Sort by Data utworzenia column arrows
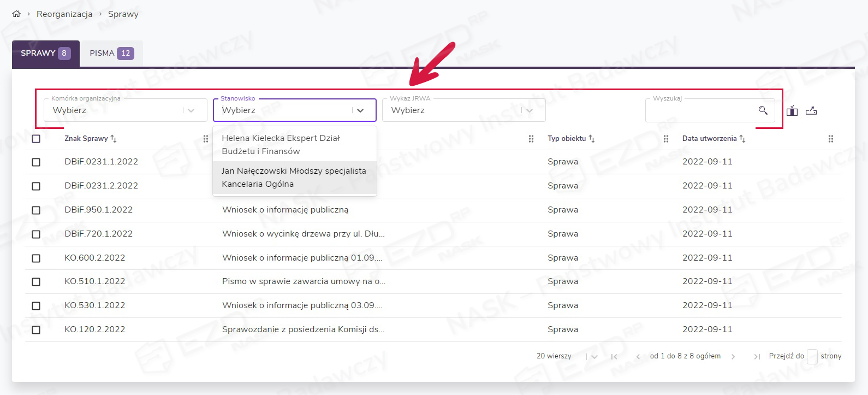Viewport: 868px width, 395px height. click(x=742, y=139)
